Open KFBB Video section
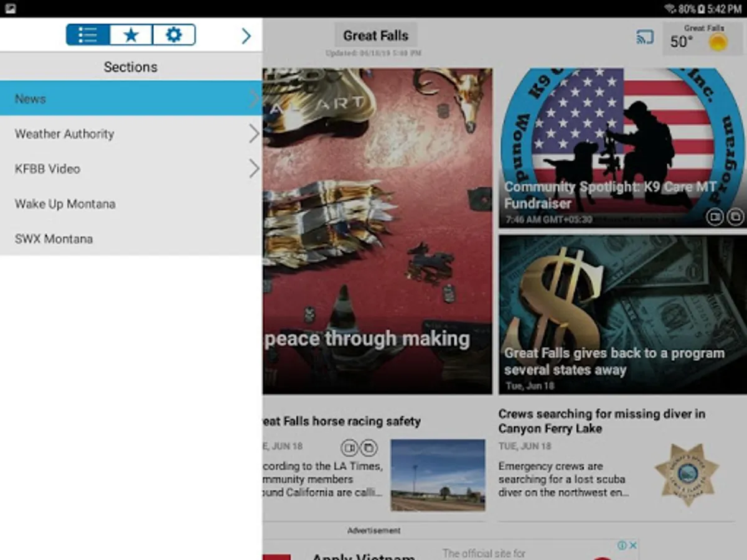 131,169
